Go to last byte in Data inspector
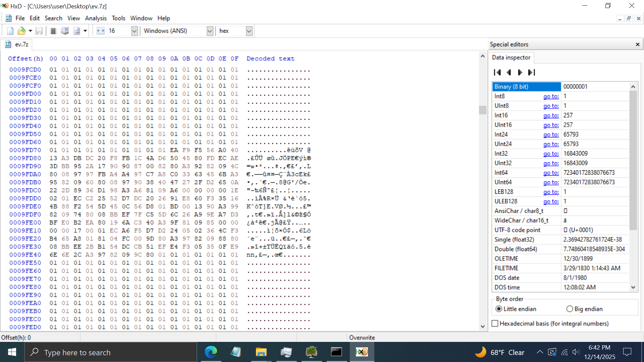Viewport: 644px width, 362px height. pyautogui.click(x=532, y=72)
